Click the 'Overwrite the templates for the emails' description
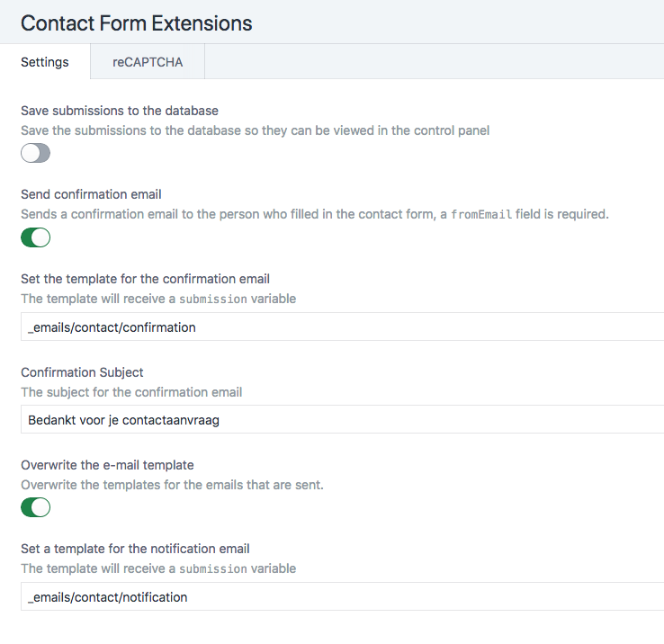Screen dimensions: 664x644 click(172, 485)
